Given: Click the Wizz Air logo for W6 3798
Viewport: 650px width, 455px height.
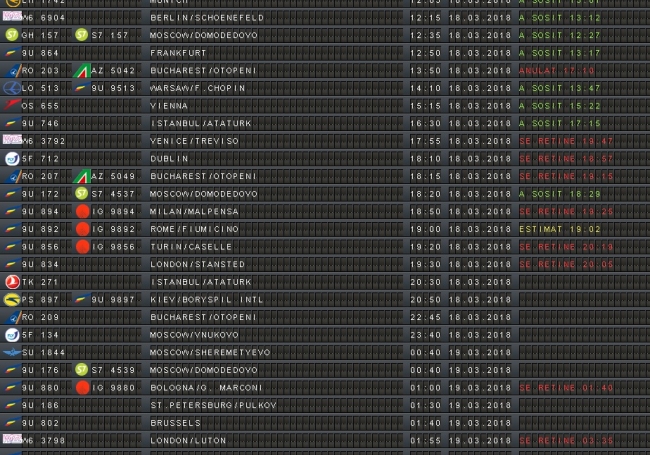Looking at the screenshot, I should coord(12,439).
